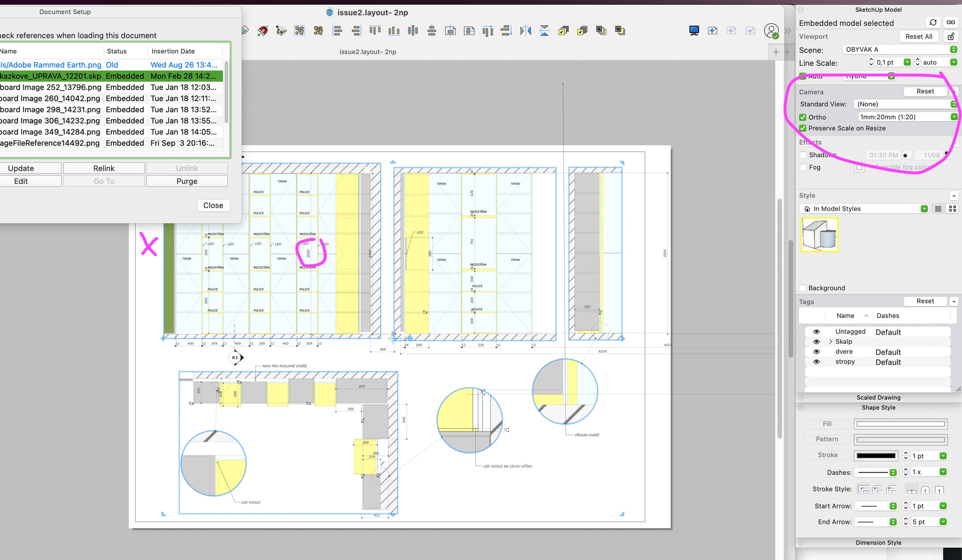
Task: Click the Align Left toolbar icon
Action: tap(338, 31)
